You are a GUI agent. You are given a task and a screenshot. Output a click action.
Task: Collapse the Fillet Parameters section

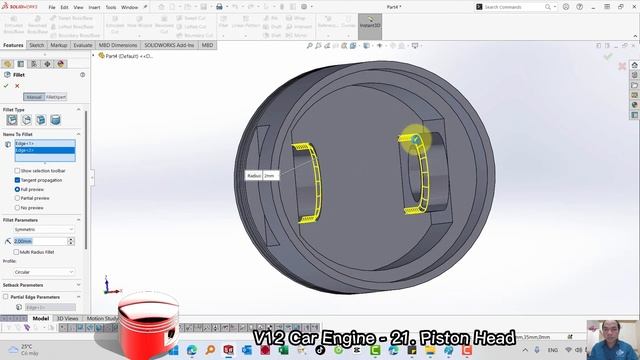click(x=78, y=220)
